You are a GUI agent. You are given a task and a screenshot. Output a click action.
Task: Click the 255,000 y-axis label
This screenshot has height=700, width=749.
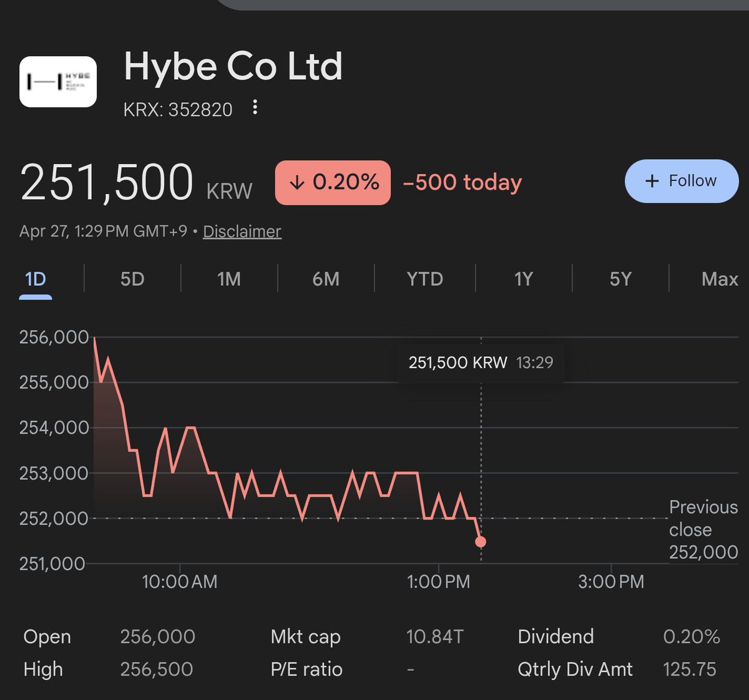(x=54, y=382)
